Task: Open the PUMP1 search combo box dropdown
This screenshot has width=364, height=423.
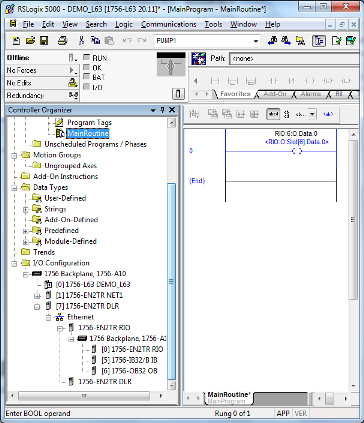Action: 256,41
